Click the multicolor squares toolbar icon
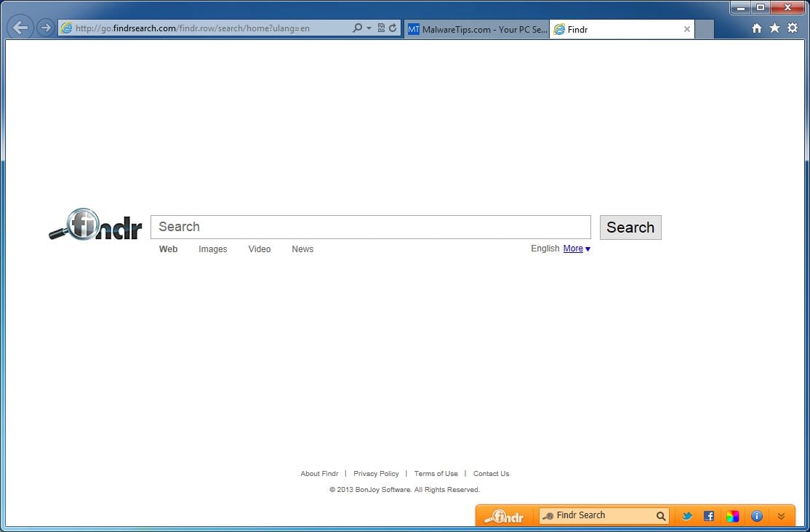The image size is (810, 532). point(732,516)
